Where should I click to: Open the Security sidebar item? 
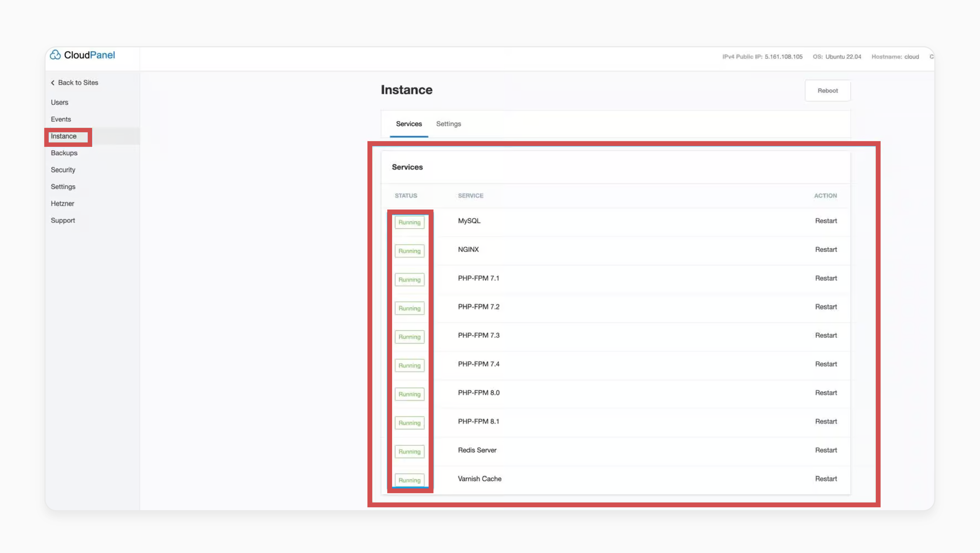63,170
